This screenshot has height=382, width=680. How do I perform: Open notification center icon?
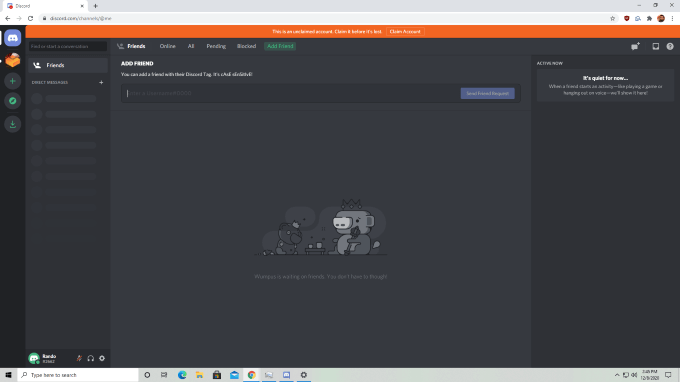tap(668, 375)
